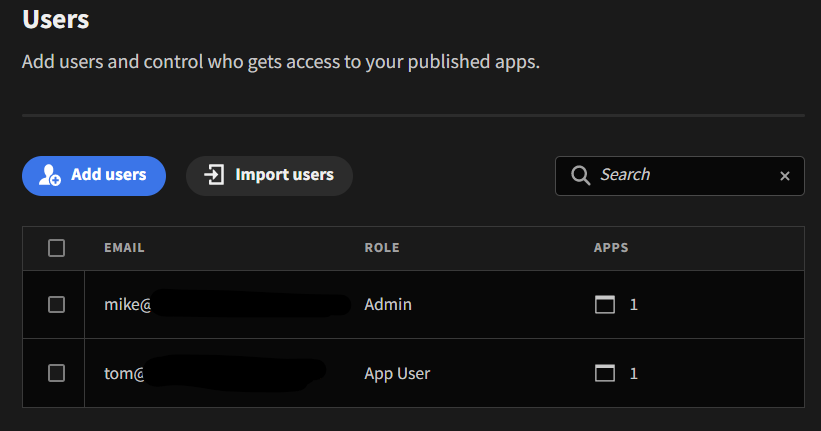Click the Add users button
821x431 pixels.
coord(94,176)
